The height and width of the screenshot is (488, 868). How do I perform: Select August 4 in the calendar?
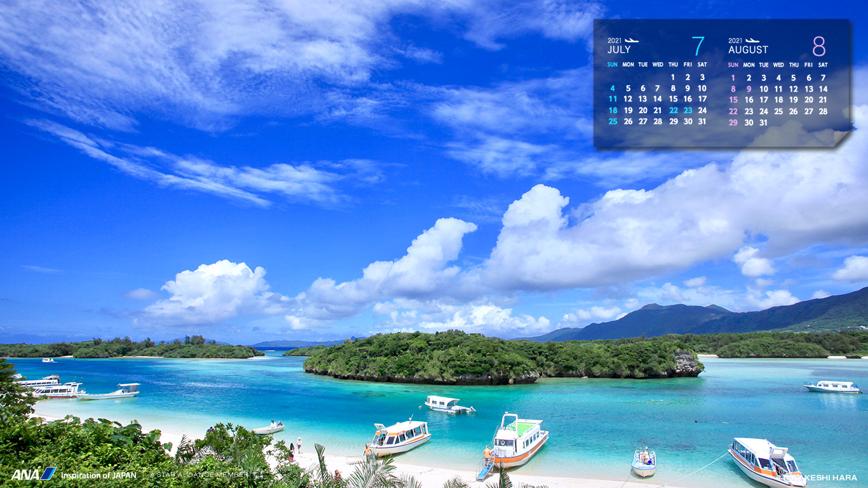[778, 78]
